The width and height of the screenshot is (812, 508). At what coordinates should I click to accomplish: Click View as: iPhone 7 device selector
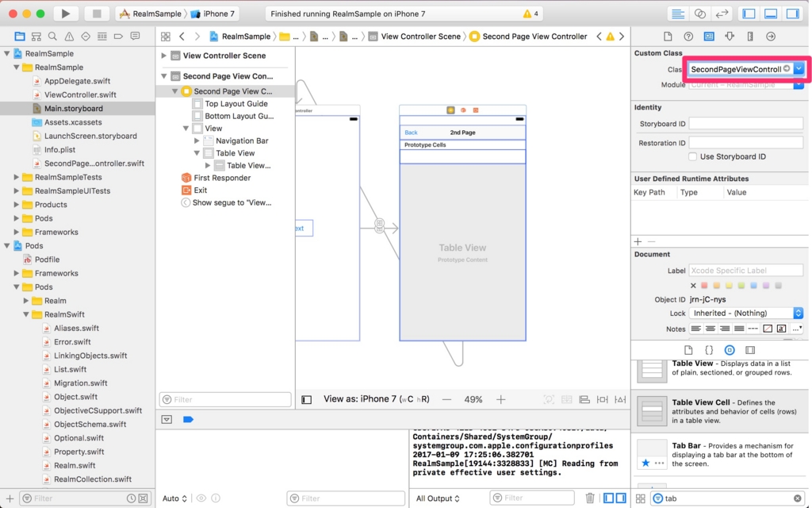(376, 399)
